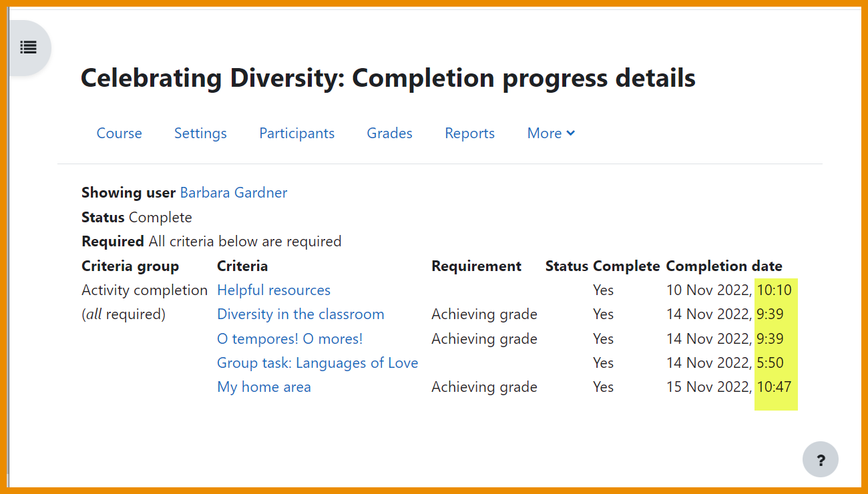
Task: Click the page title heading
Action: point(387,78)
